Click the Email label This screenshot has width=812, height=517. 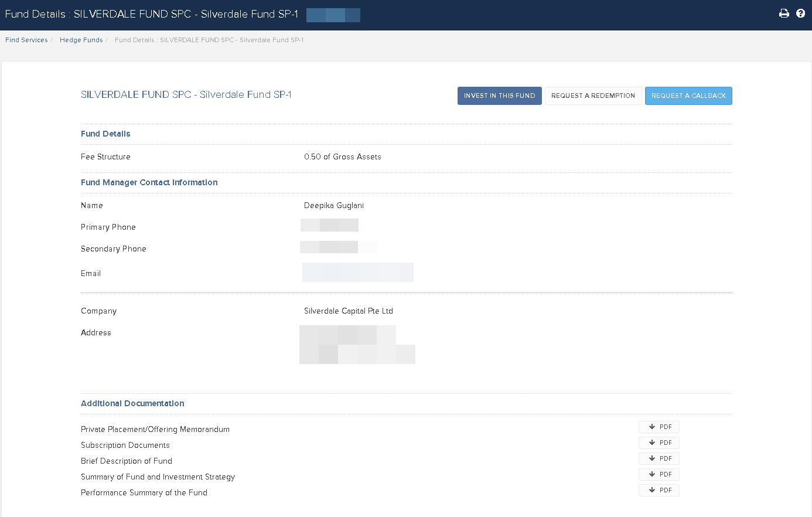coord(91,273)
